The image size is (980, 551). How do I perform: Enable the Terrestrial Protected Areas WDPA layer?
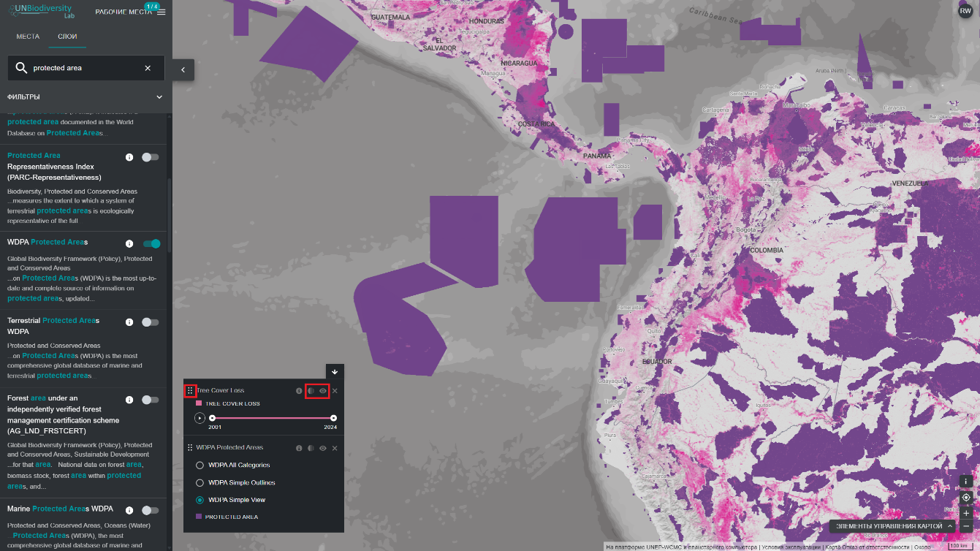pos(150,322)
